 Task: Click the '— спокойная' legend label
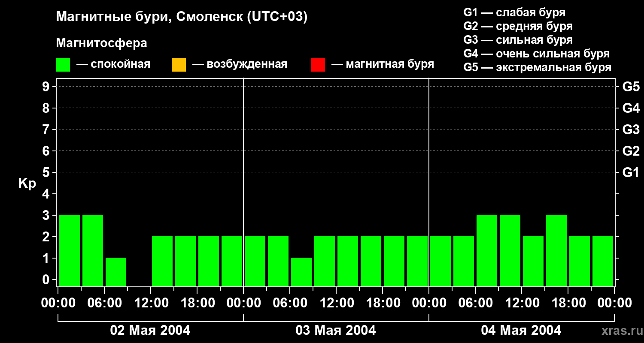(x=113, y=64)
